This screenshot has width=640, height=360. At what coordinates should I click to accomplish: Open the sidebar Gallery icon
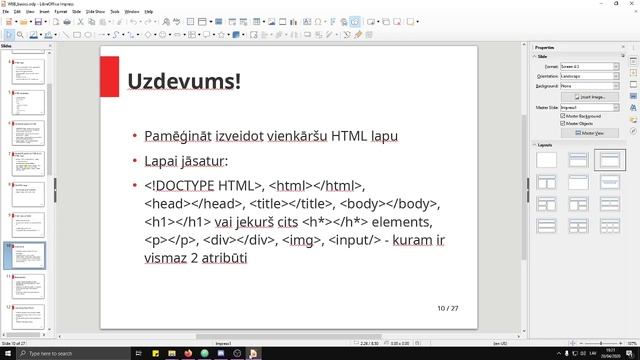point(633,120)
